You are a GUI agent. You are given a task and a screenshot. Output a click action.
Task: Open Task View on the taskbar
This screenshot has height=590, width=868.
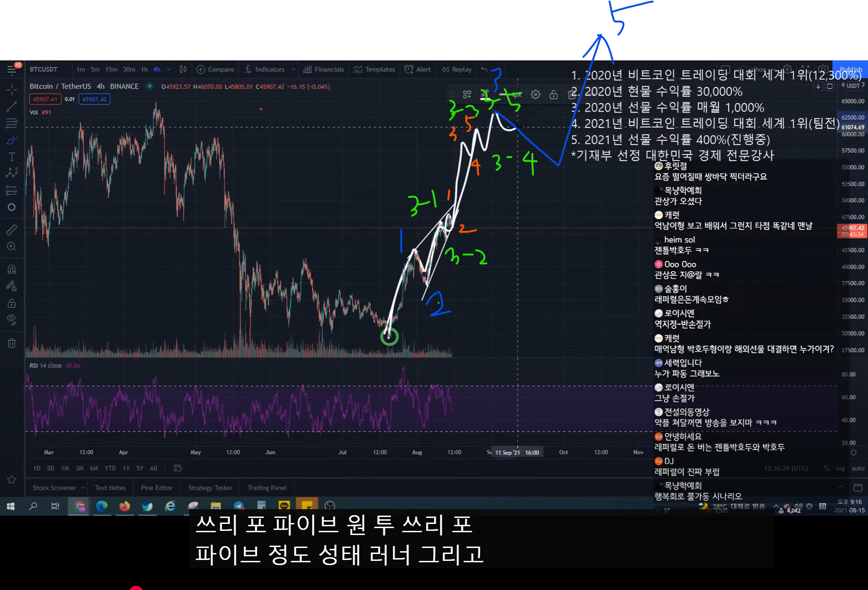click(x=55, y=506)
